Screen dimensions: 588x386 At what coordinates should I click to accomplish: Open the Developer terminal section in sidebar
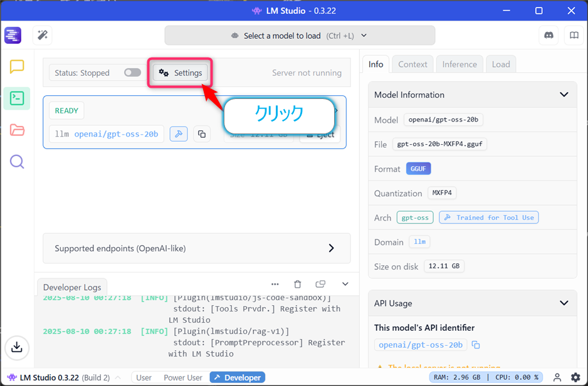pos(17,98)
